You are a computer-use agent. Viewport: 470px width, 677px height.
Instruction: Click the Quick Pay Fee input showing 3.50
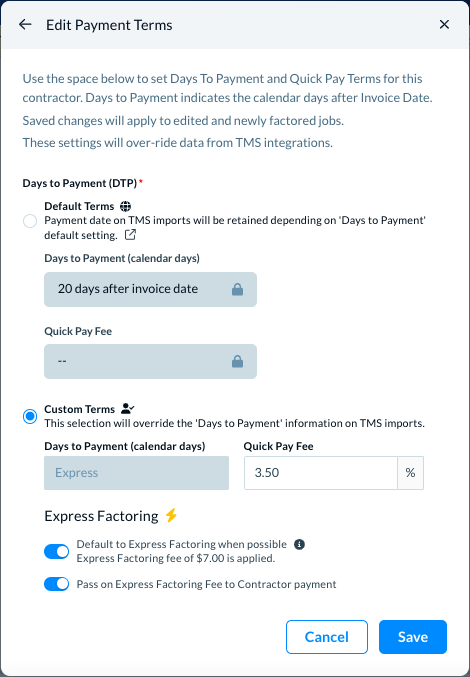tap(321, 473)
